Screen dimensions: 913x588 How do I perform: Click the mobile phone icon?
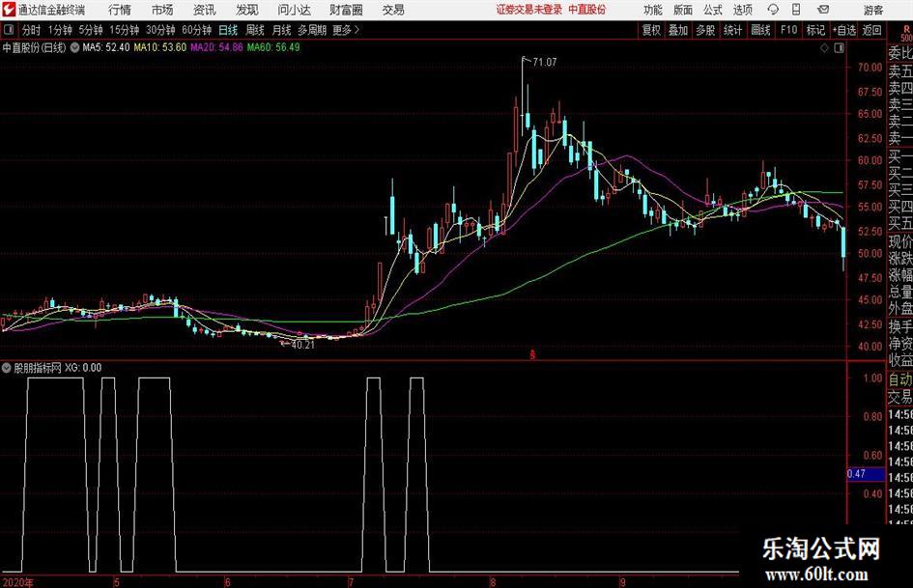click(x=796, y=10)
